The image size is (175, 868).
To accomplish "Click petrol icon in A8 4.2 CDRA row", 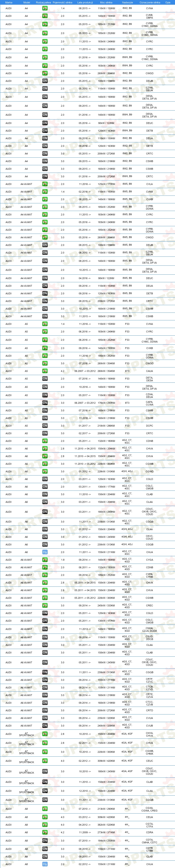I will [45, 832].
